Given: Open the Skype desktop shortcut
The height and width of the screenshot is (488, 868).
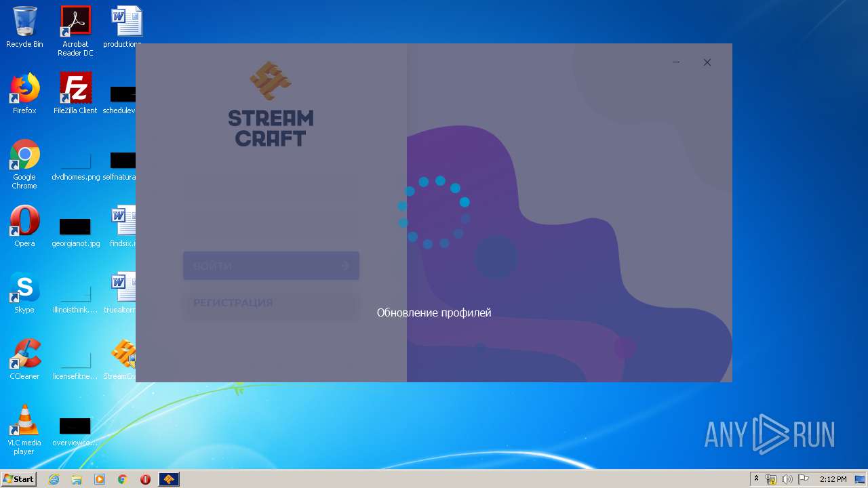Looking at the screenshot, I should pyautogui.click(x=24, y=293).
